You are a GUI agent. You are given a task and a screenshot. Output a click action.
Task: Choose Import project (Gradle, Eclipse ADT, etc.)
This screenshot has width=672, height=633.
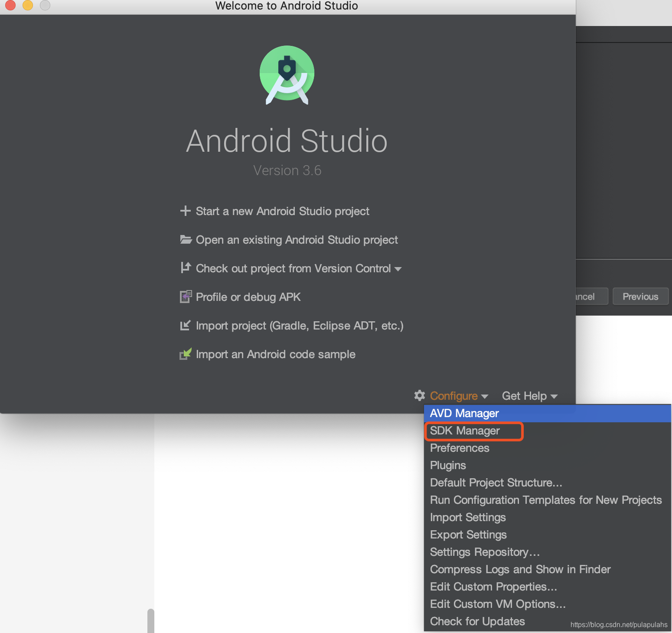coord(300,326)
